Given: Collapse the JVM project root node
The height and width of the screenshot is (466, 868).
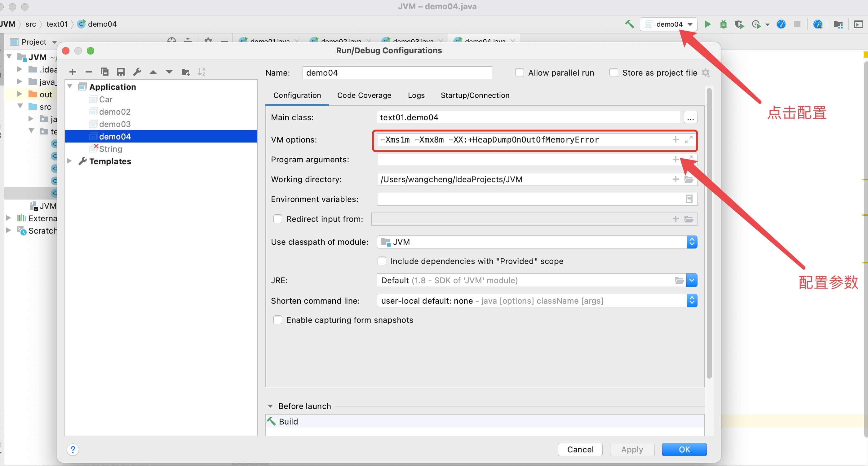Looking at the screenshot, I should 9,56.
